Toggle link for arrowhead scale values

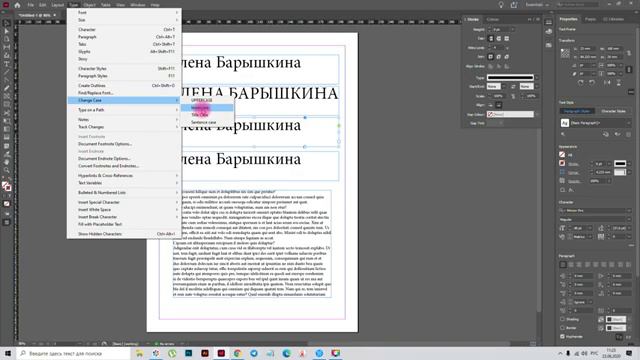(513, 96)
